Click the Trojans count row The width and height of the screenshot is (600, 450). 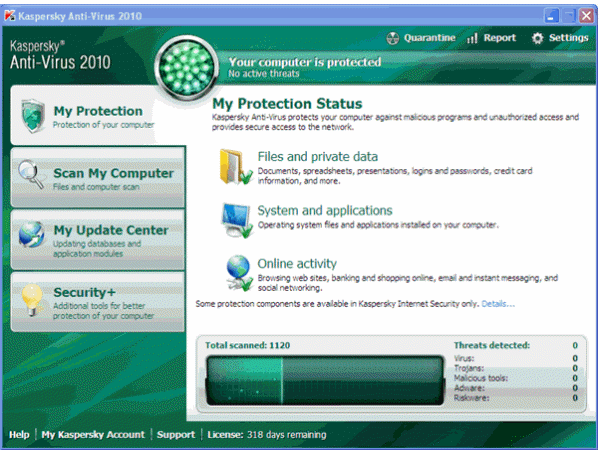515,368
